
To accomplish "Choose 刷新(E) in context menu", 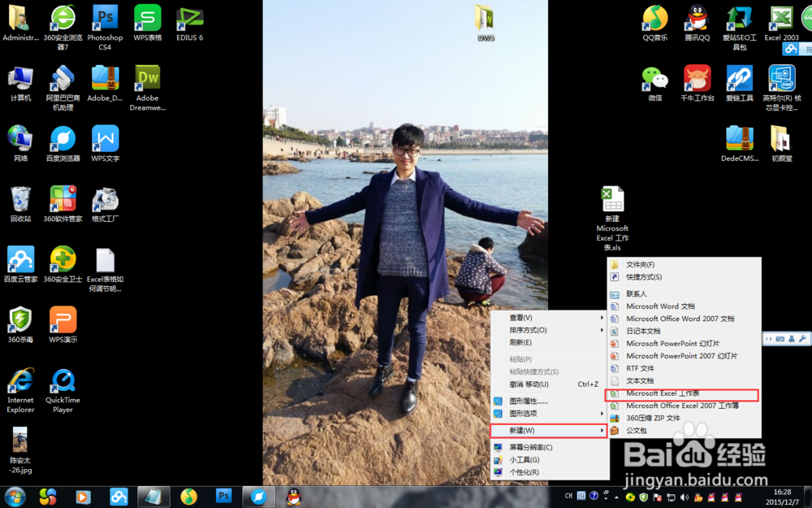I will [x=549, y=342].
